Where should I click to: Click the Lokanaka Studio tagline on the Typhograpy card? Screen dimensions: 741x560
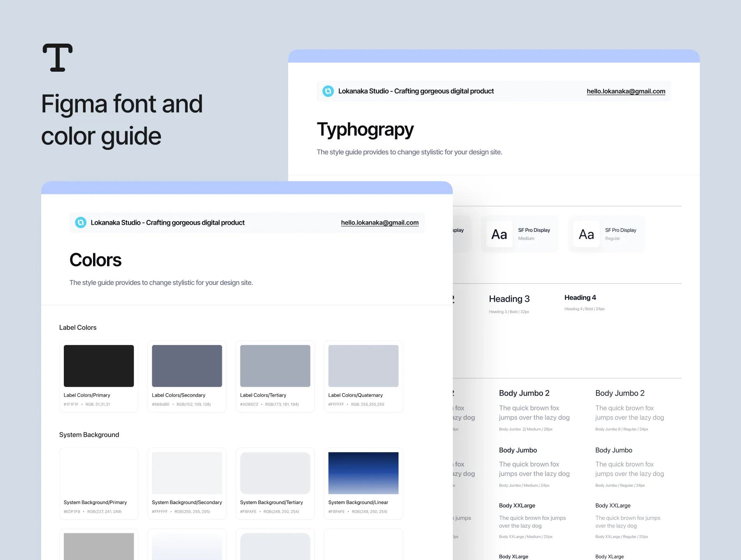point(416,91)
